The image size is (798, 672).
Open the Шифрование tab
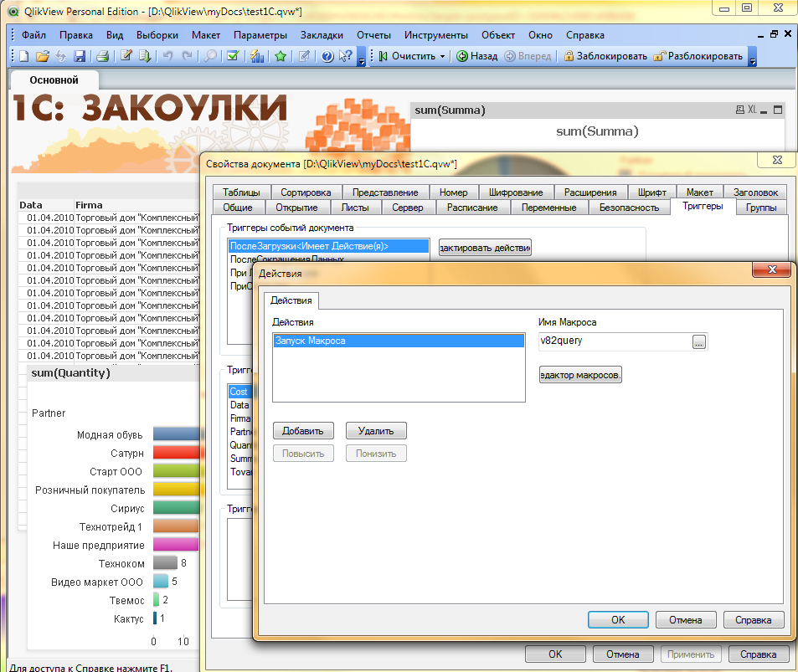pyautogui.click(x=516, y=192)
